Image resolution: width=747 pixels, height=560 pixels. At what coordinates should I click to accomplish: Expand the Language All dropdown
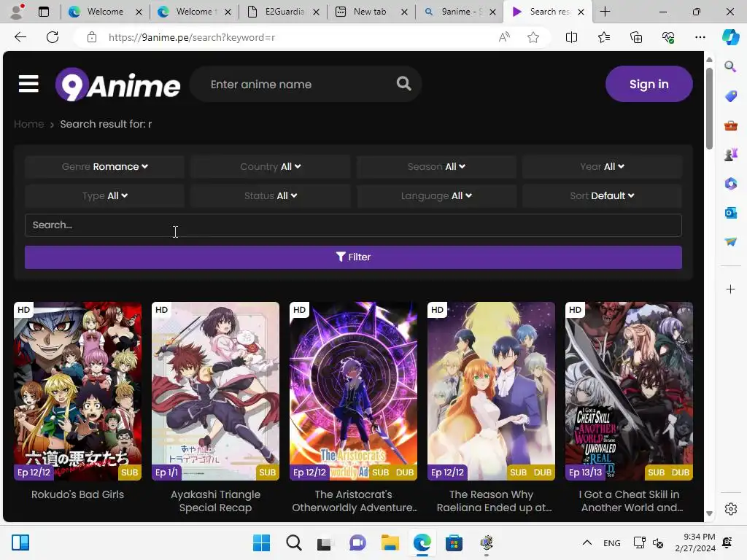click(x=436, y=195)
